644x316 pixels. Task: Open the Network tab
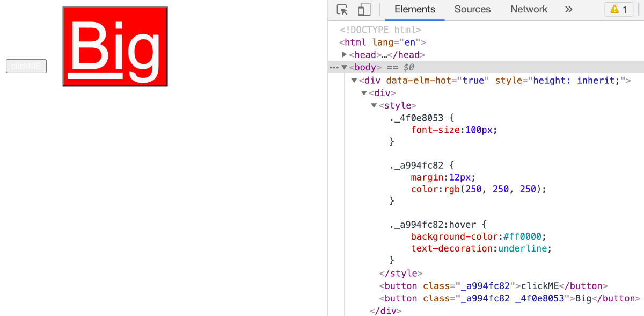click(x=529, y=10)
